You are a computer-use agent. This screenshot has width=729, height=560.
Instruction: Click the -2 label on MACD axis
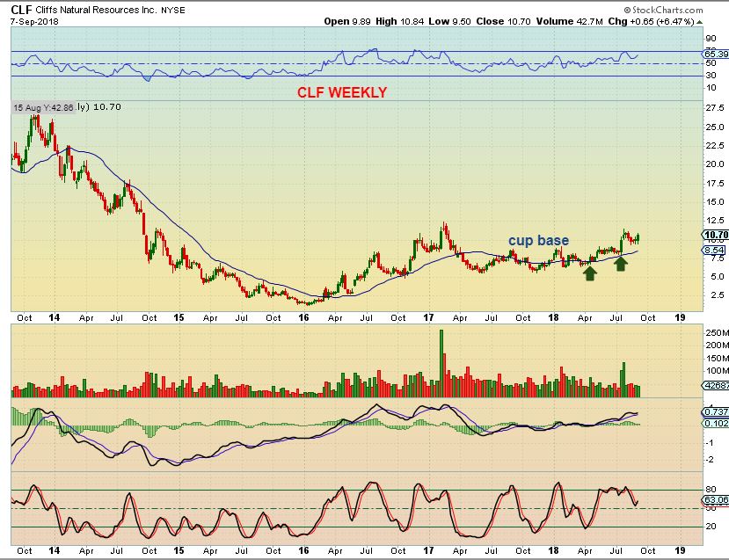(710, 460)
